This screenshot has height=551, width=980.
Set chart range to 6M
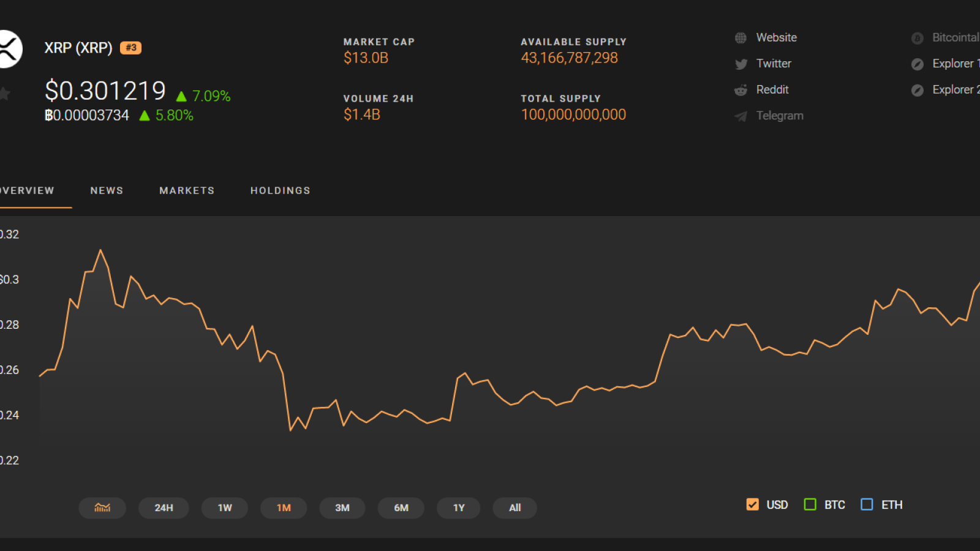tap(401, 508)
